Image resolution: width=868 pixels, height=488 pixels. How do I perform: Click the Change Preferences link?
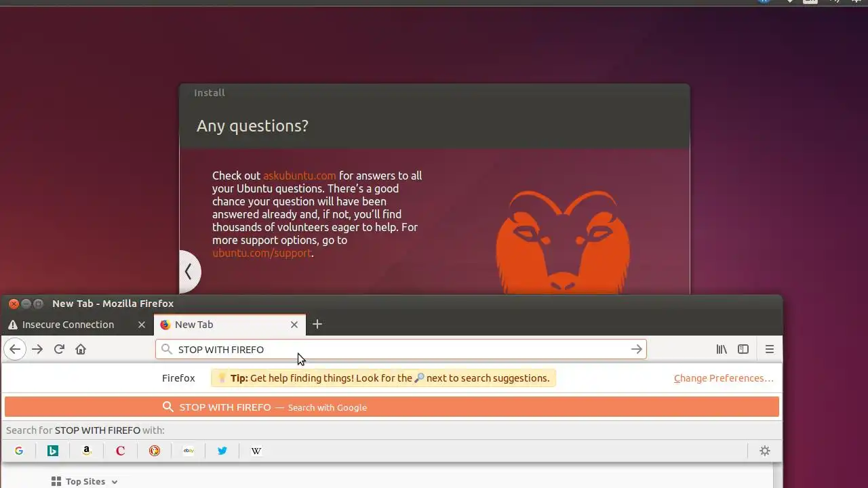pyautogui.click(x=724, y=378)
